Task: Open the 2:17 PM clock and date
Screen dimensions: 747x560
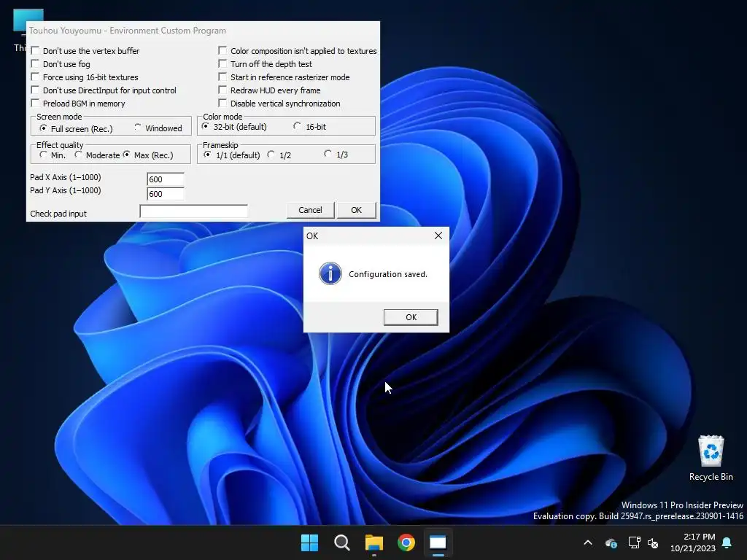Action: (693, 542)
